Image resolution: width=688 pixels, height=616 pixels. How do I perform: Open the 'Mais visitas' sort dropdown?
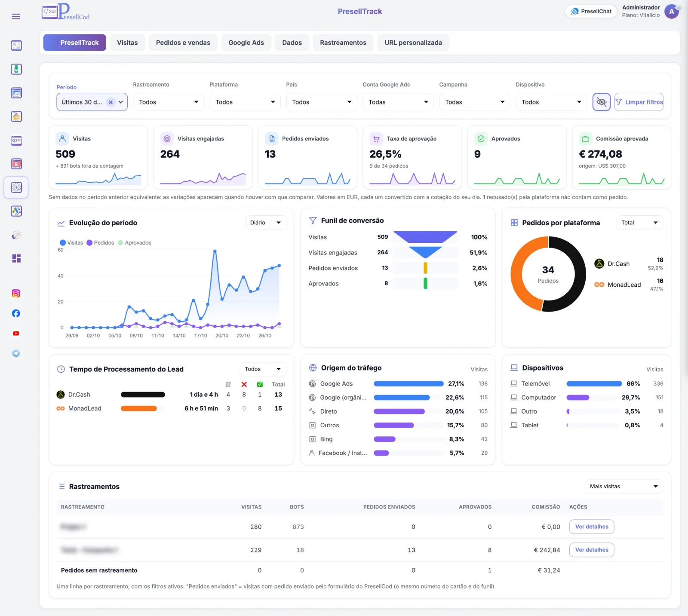[x=623, y=487]
